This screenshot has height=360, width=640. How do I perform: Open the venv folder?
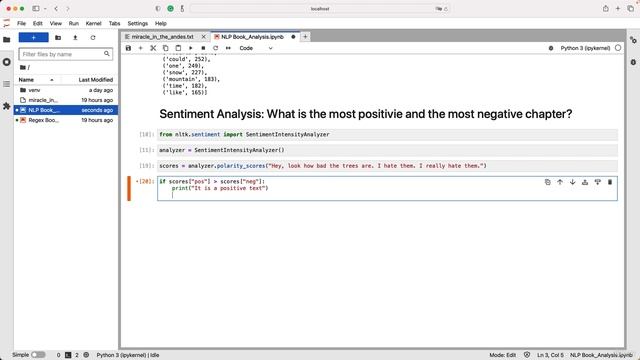[x=66, y=90]
